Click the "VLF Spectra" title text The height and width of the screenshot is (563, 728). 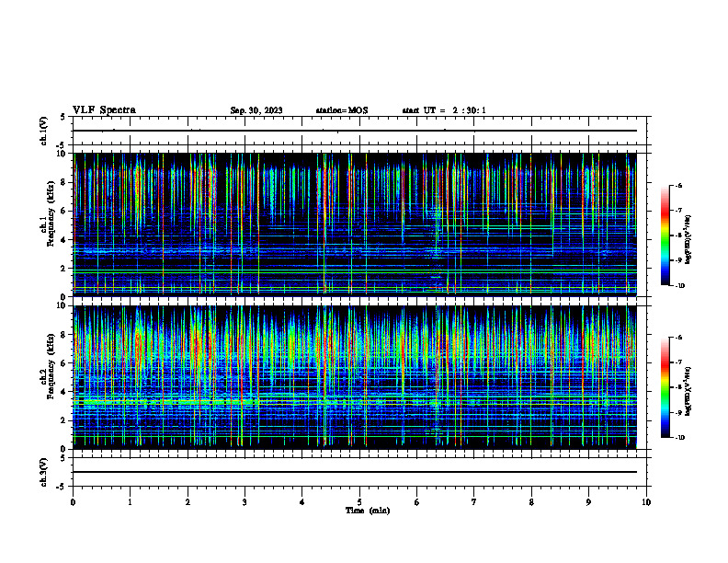point(104,110)
